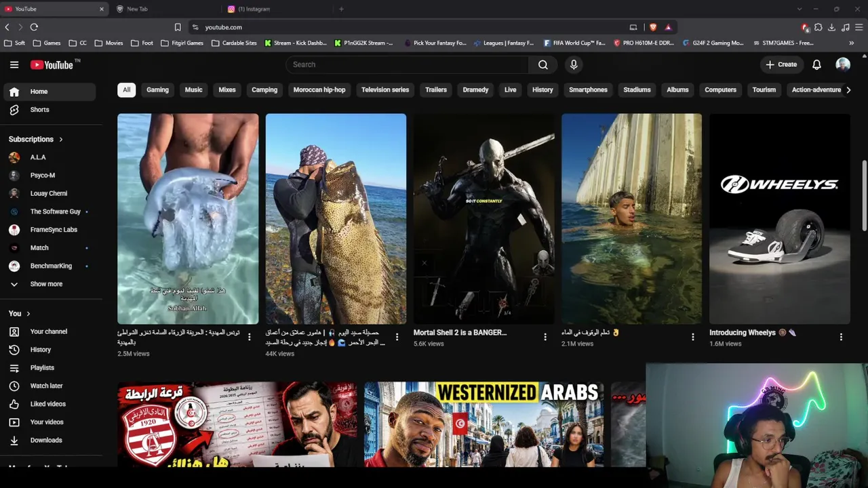Open options for the 44K views Short

pos(397,337)
